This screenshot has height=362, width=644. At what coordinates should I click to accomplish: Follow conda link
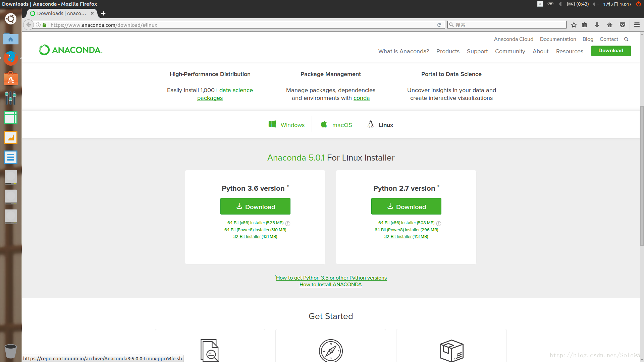[362, 98]
